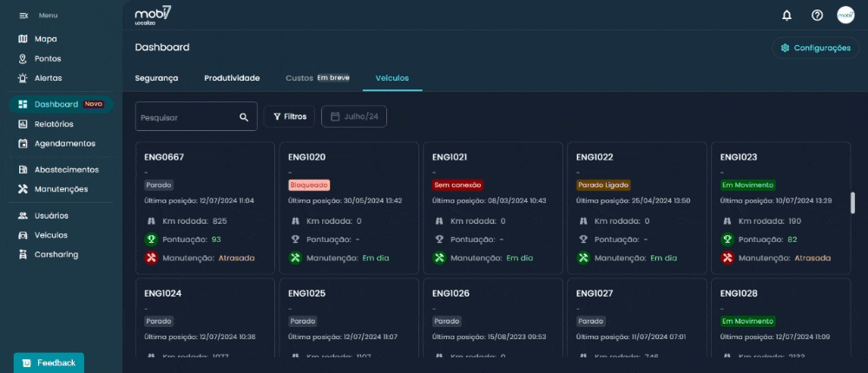Click the Pesquisar search field

pos(187,116)
